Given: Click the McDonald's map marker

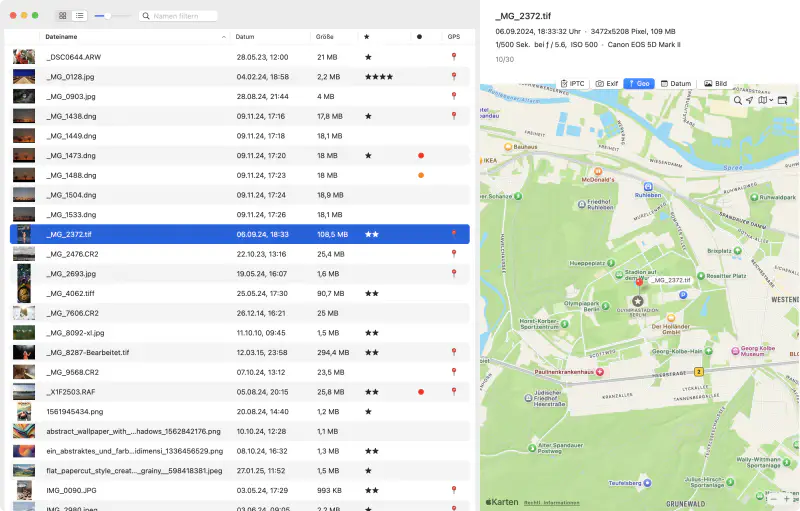Looking at the screenshot, I should [x=597, y=172].
